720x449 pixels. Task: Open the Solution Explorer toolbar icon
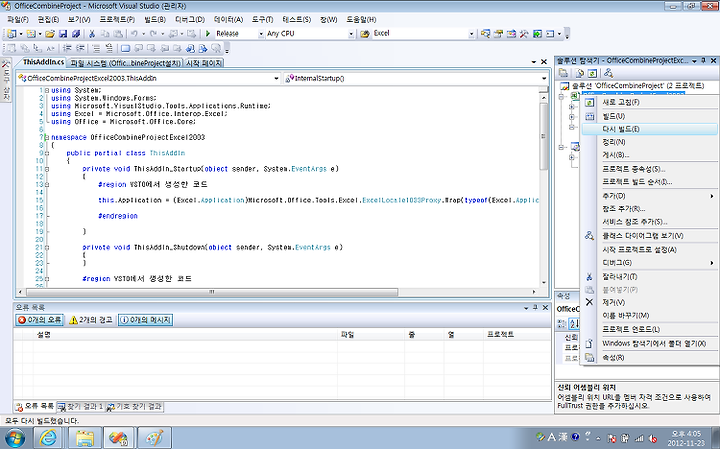pos(485,34)
